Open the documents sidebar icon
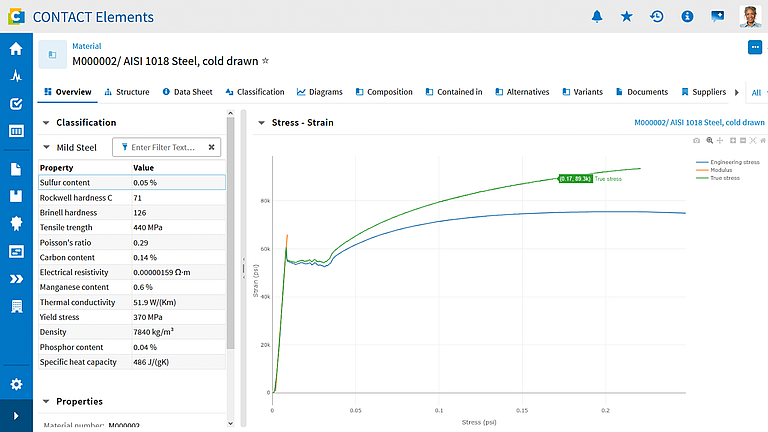This screenshot has width=768, height=432. coord(16,169)
